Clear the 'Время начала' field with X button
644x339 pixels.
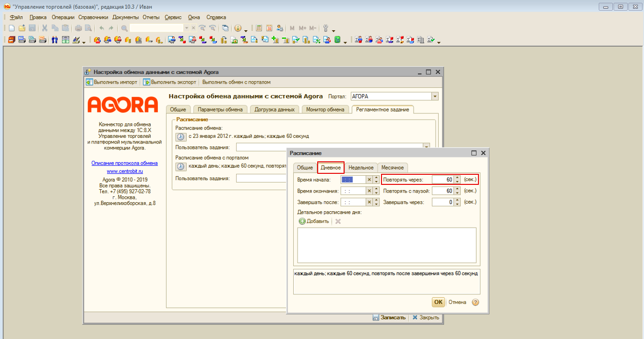pos(370,180)
